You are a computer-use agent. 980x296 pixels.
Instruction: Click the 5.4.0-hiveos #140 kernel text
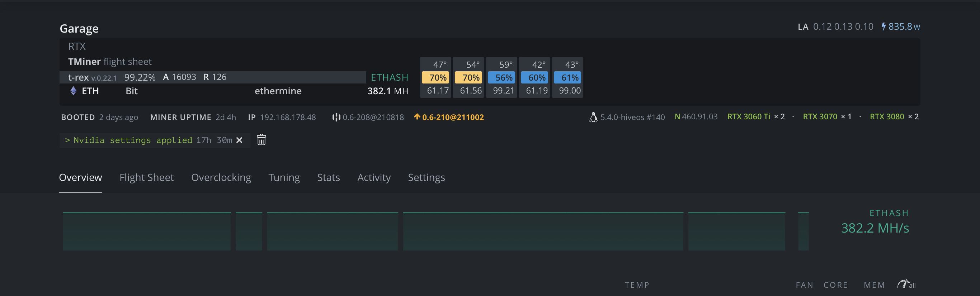[633, 117]
